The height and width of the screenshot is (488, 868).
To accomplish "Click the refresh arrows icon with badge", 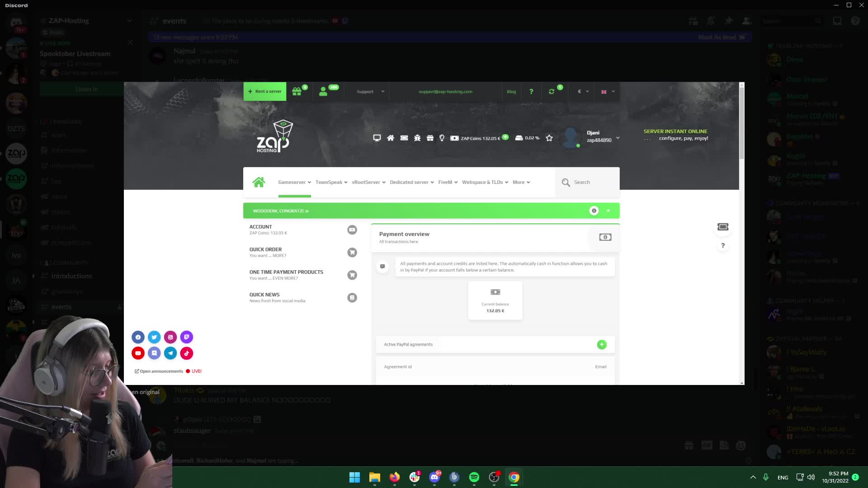I will [x=552, y=92].
